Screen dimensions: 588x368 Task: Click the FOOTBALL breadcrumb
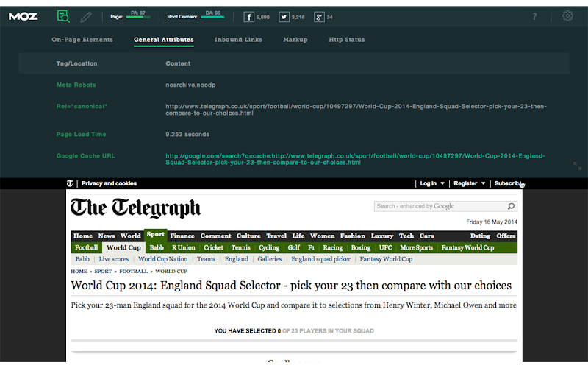pos(133,271)
